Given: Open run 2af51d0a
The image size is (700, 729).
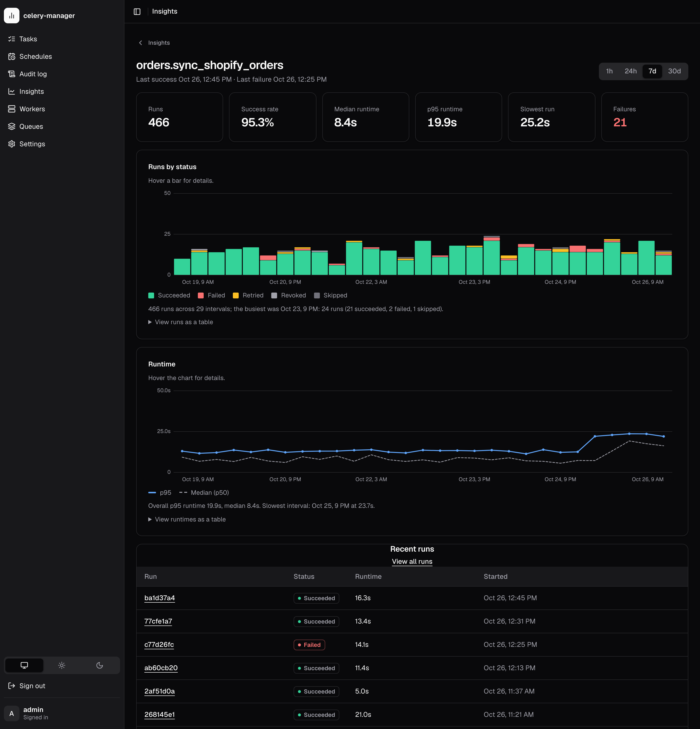Looking at the screenshot, I should point(159,691).
